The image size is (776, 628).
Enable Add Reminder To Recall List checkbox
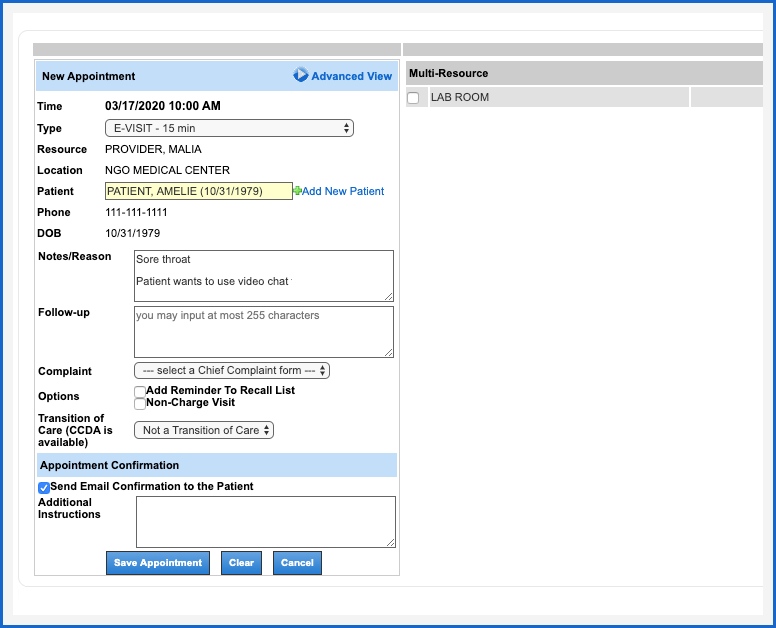click(x=140, y=392)
